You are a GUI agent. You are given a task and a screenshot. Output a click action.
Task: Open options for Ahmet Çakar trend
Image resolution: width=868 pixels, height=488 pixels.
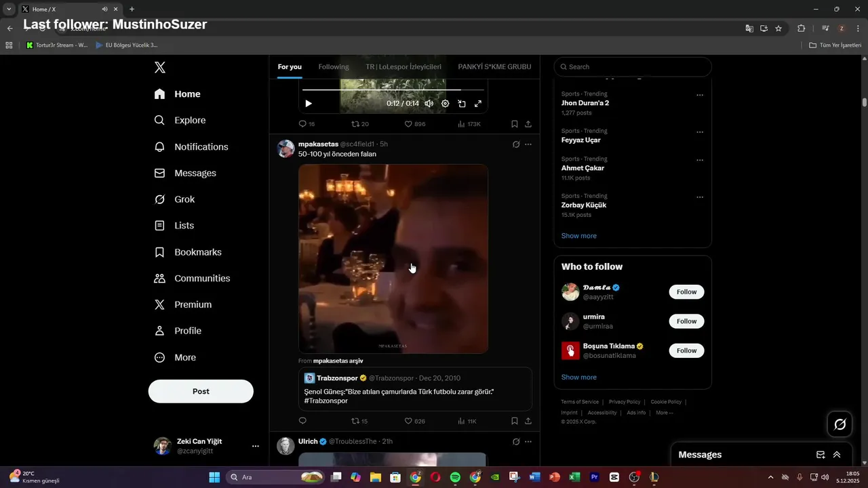(700, 160)
